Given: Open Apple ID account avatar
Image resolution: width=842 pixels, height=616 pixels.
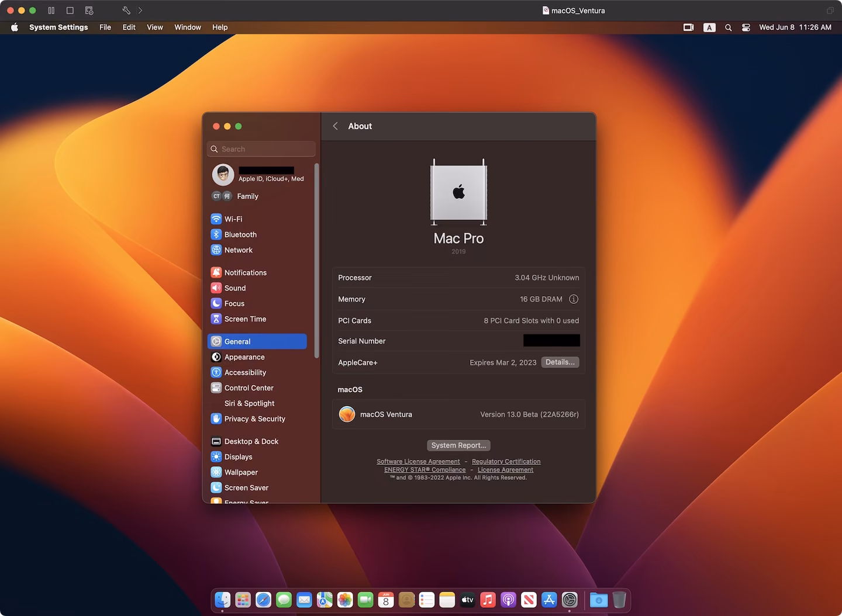Looking at the screenshot, I should pos(223,174).
